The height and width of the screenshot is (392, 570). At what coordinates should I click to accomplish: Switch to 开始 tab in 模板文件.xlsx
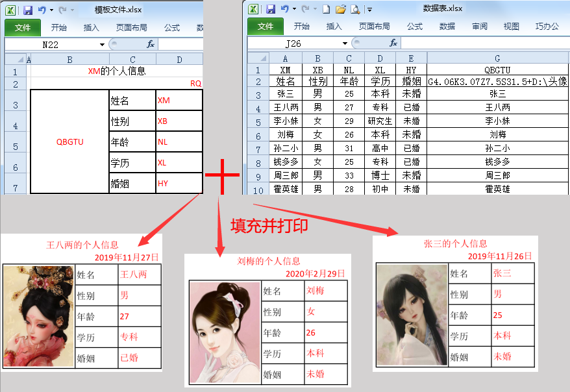pyautogui.click(x=58, y=28)
